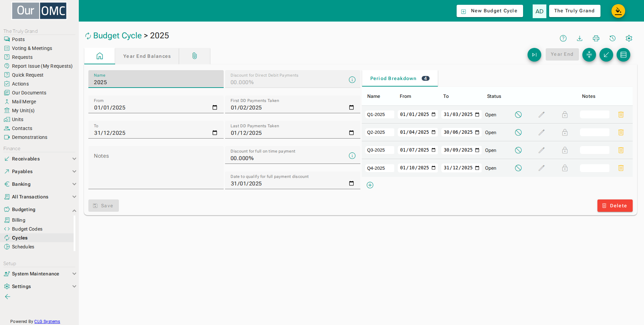The image size is (644, 325).
Task: Click the Notes text area
Action: 156,168
